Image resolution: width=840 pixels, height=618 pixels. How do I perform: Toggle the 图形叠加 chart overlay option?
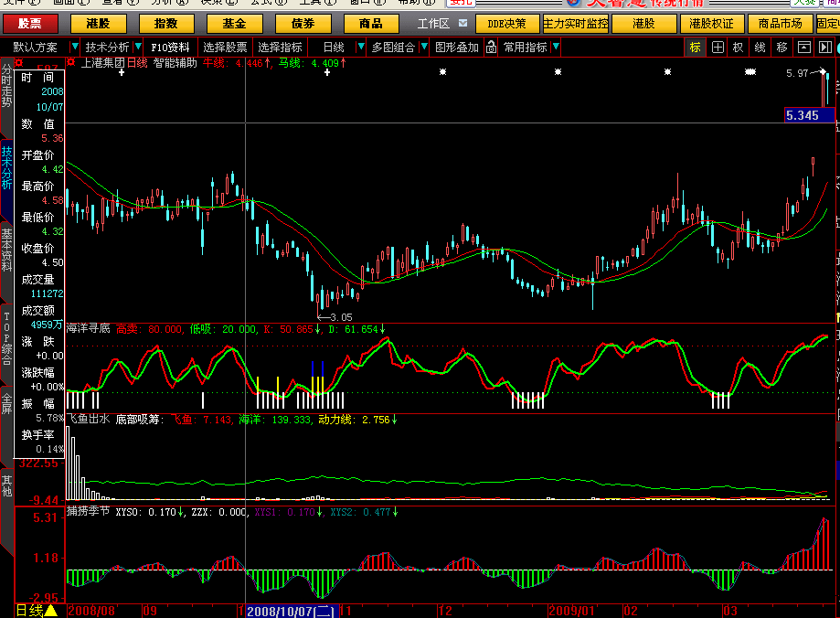[456, 48]
